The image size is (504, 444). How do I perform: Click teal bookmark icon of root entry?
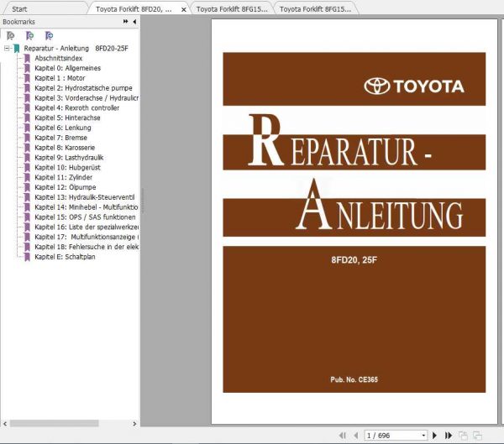coord(17,49)
